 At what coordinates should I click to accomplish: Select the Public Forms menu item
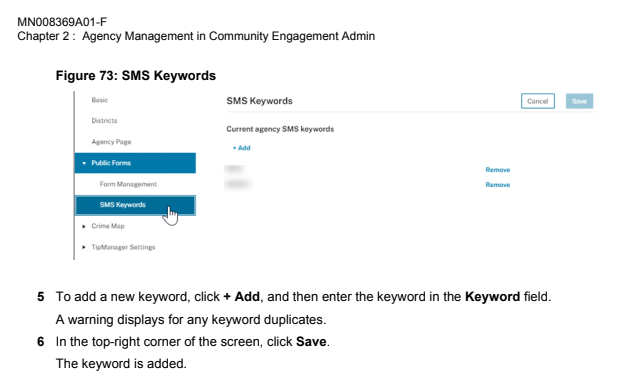135,163
